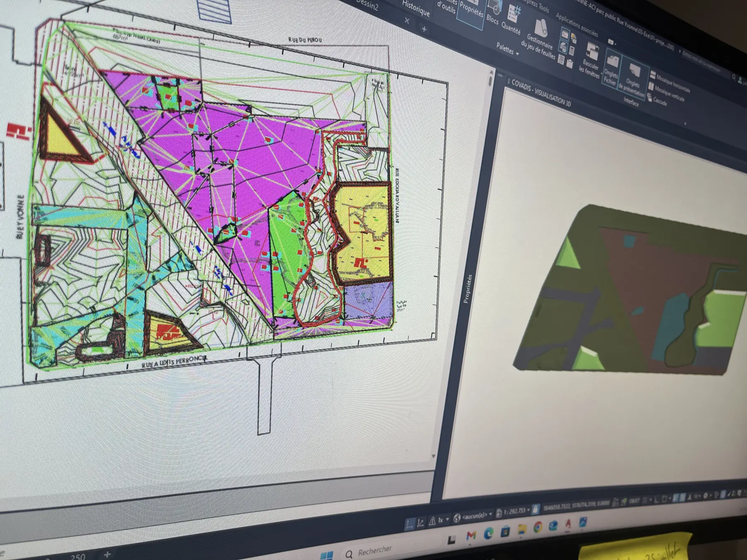The image size is (747, 560).
Task: Click the status bar gear icon
Action: tap(705, 496)
